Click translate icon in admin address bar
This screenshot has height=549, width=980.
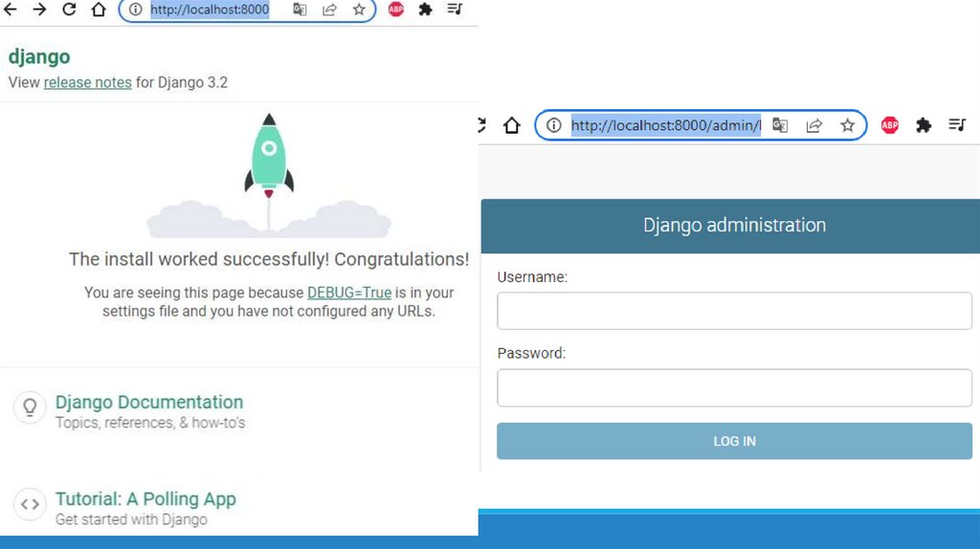pos(779,125)
